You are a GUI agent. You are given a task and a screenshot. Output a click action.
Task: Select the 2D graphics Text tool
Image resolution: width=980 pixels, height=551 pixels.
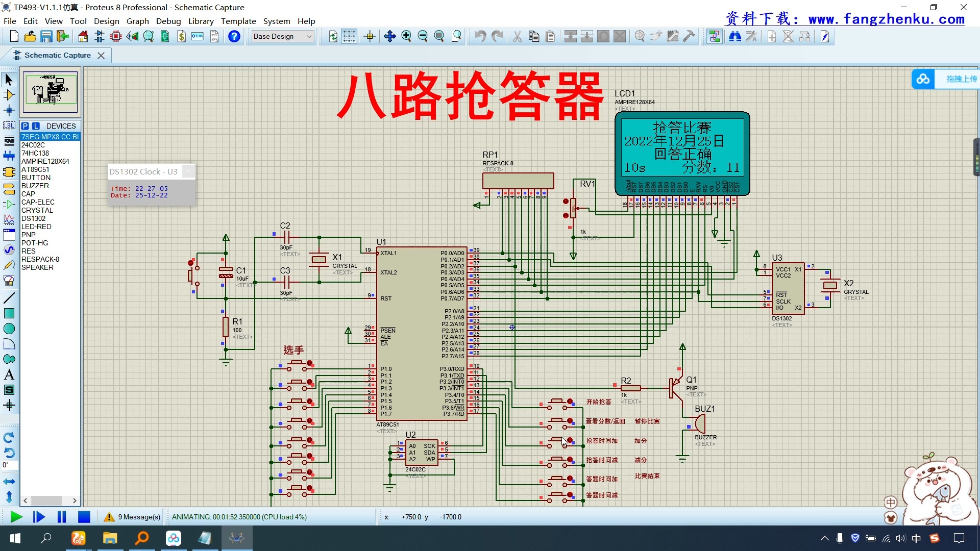[x=9, y=375]
